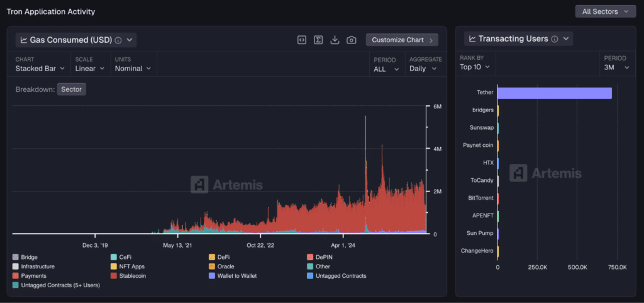This screenshot has height=303, width=644.
Task: Toggle the DeFi legend series
Action: click(218, 258)
